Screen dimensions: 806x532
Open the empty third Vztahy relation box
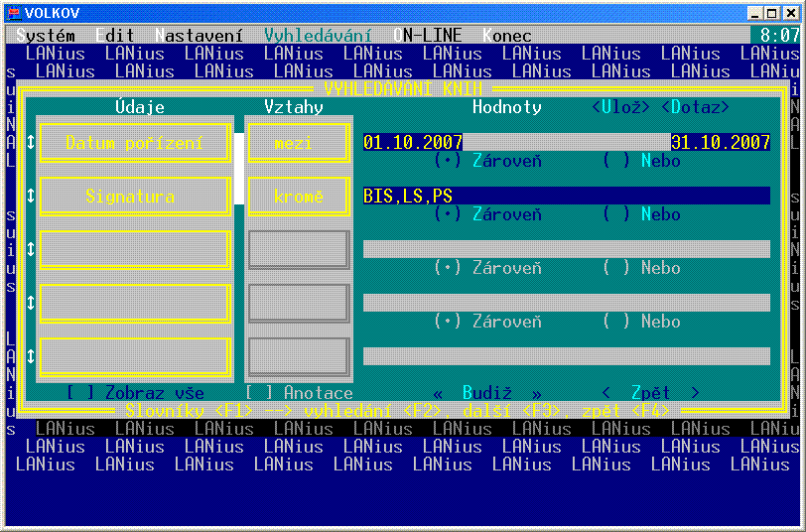[x=299, y=249]
